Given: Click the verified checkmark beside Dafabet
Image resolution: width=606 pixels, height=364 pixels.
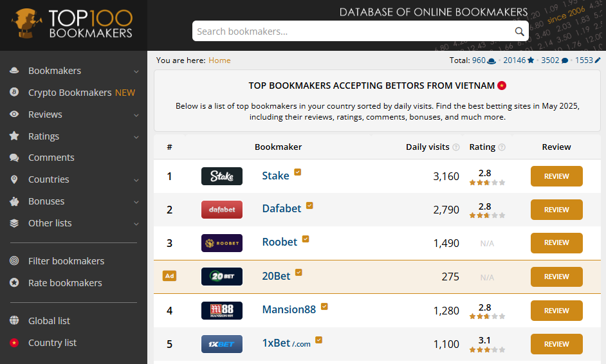Looking at the screenshot, I should [309, 205].
